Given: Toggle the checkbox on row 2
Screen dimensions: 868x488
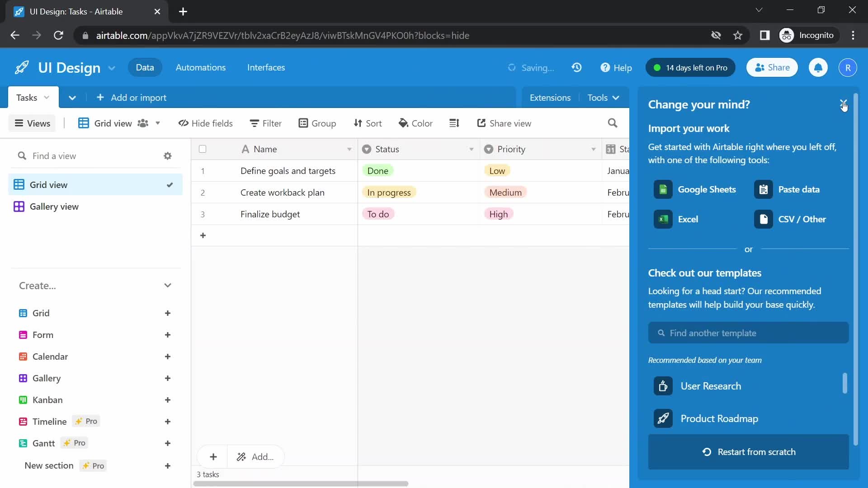Looking at the screenshot, I should 202,192.
